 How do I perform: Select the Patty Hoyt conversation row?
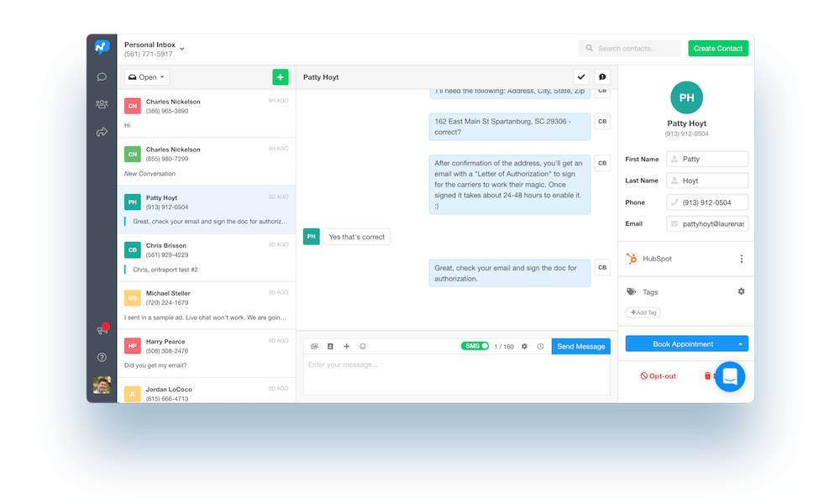coord(207,209)
